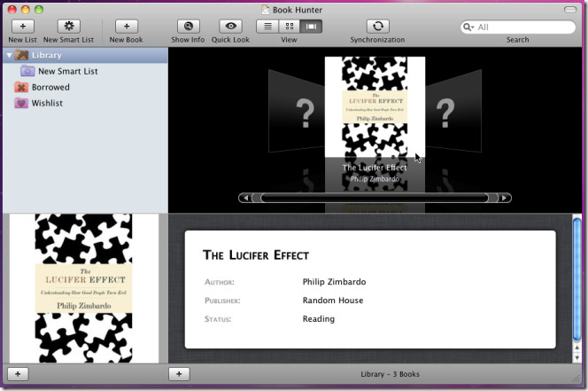Click the window resize grip corner
This screenshot has width=588, height=391.
(576, 379)
